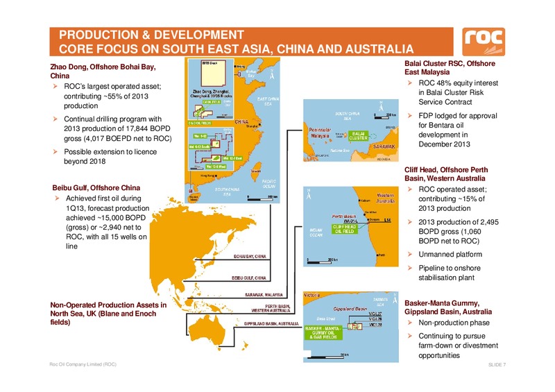Click the bullet 'Continual drilling program with 2013 production'

click(x=117, y=128)
